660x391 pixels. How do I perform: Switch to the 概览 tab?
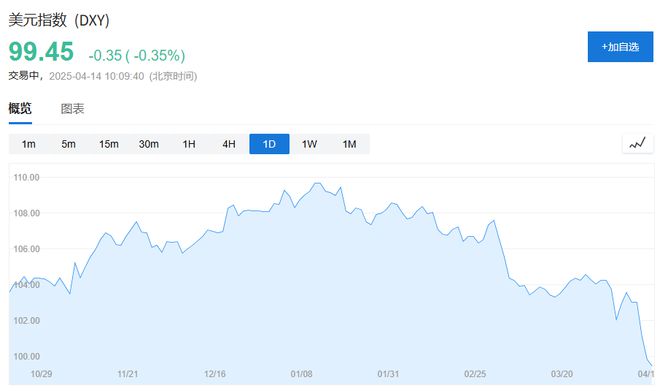[x=20, y=109]
